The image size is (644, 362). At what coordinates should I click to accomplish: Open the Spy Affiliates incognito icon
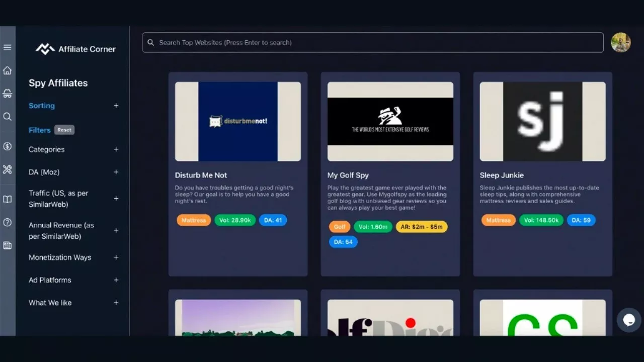(x=8, y=94)
